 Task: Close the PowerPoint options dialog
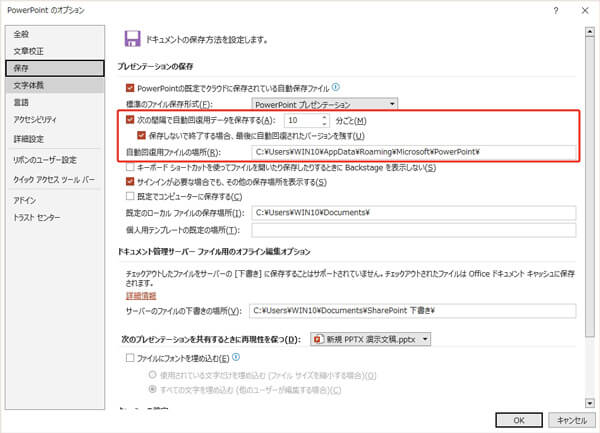coord(585,11)
